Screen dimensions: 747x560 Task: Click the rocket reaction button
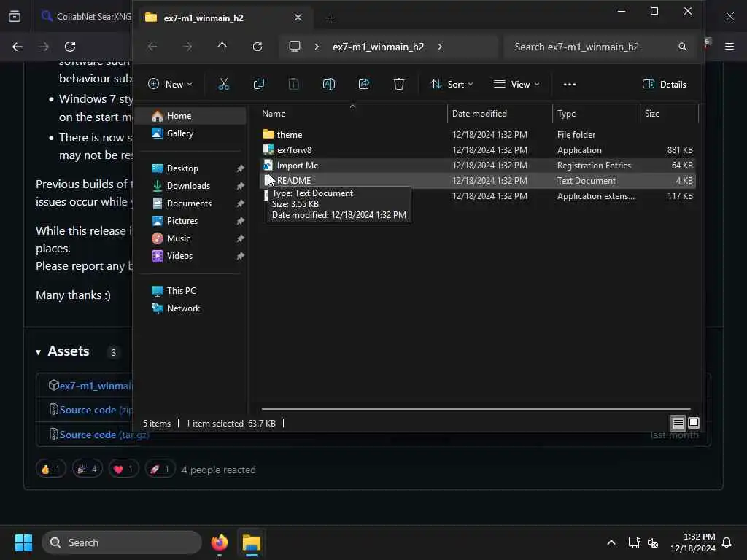(160, 470)
